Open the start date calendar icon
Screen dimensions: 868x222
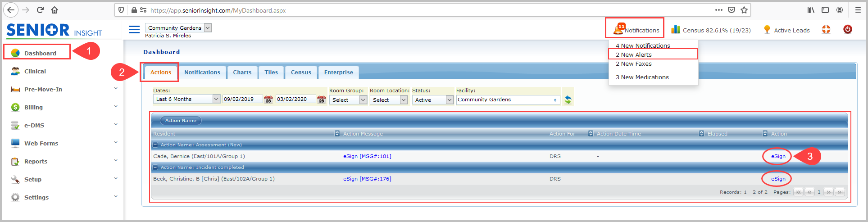[268, 100]
